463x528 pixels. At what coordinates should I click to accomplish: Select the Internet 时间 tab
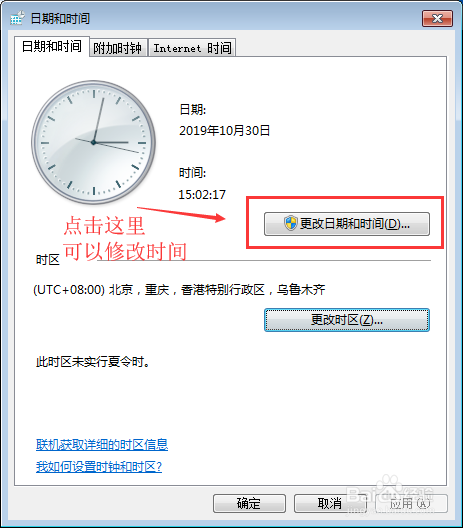click(x=192, y=48)
